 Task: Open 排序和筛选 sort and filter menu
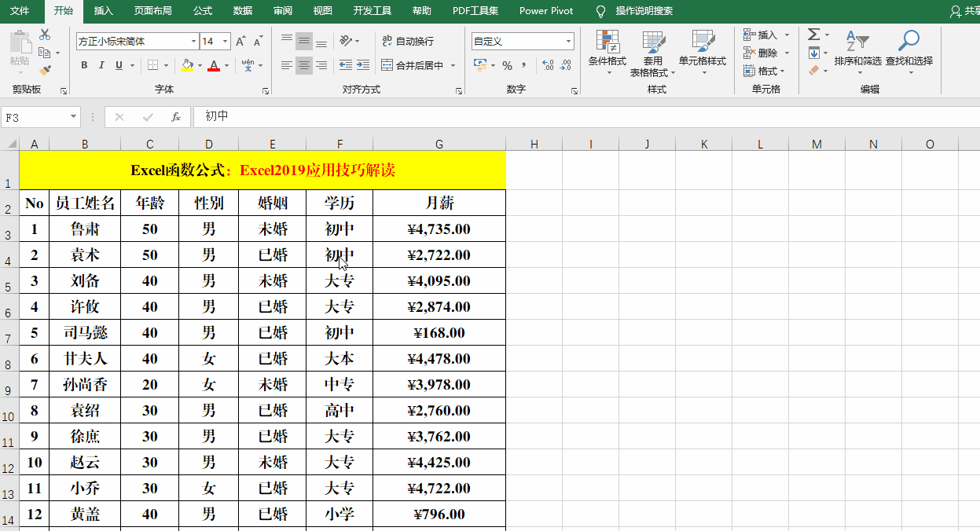[x=857, y=52]
